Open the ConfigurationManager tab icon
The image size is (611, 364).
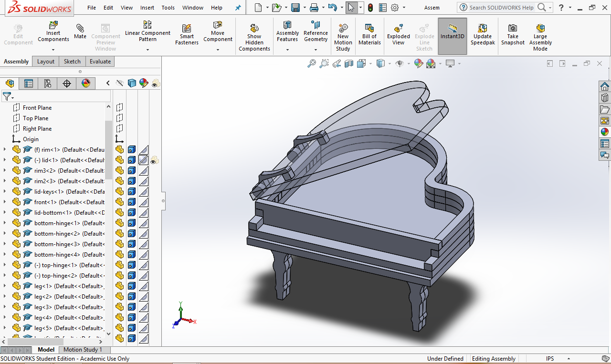coord(48,83)
